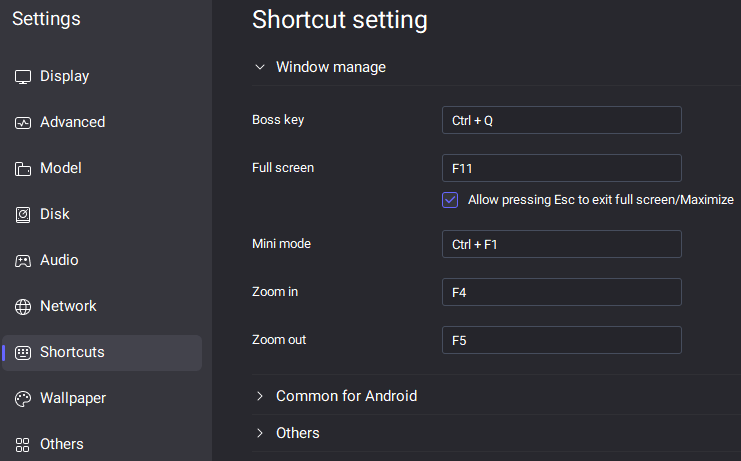The image size is (741, 461).
Task: Select the Model folder icon
Action: (23, 169)
